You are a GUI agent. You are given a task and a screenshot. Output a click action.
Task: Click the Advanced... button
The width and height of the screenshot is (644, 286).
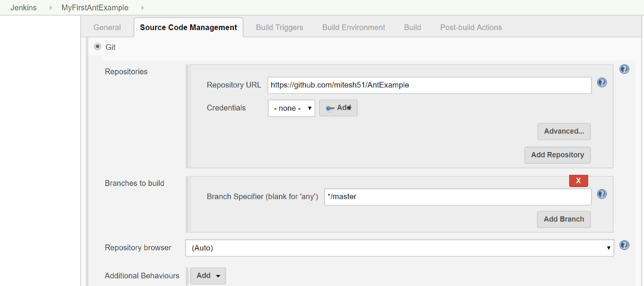click(564, 131)
